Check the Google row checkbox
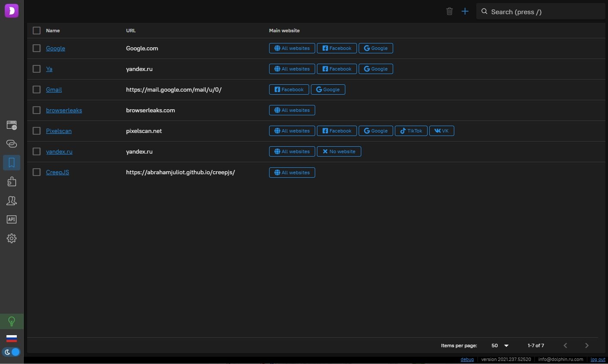This screenshot has width=608, height=364. coord(37,48)
